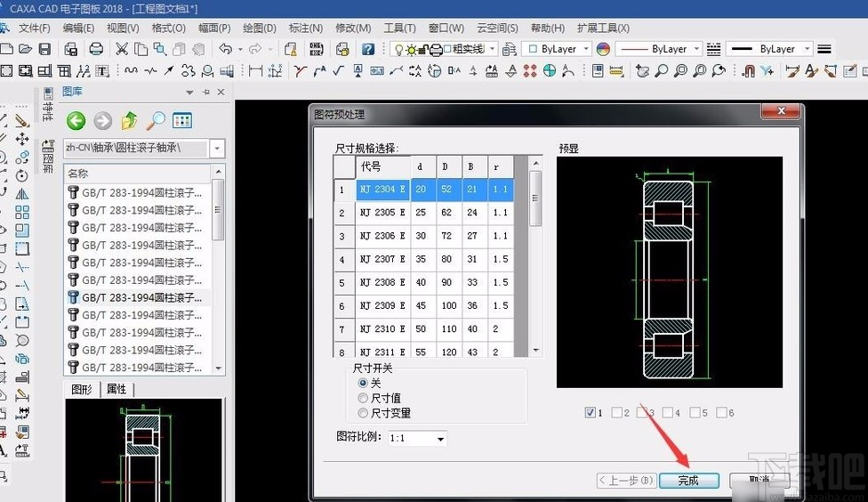Enable view checkbox 5
Viewport: 868px width, 502px height.
pos(695,412)
